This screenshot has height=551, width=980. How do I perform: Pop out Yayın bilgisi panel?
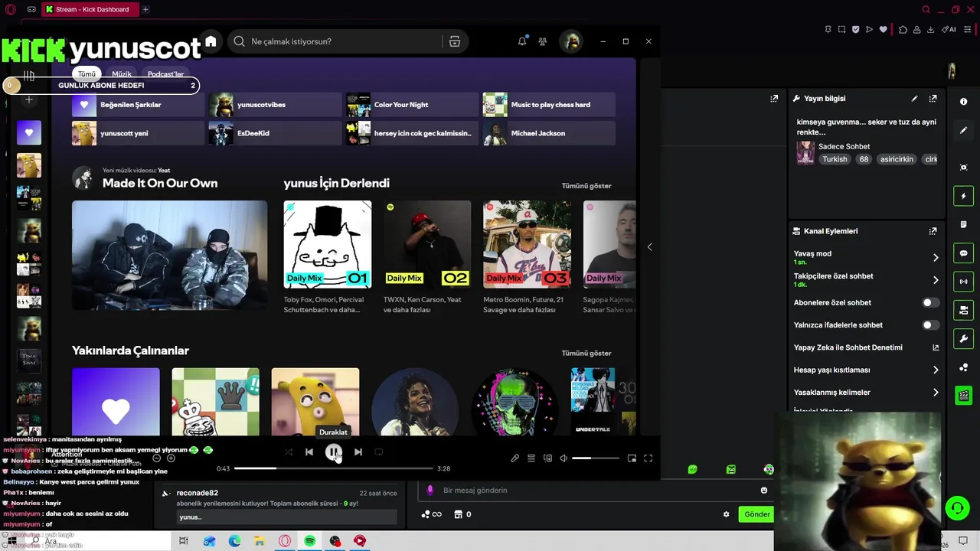(x=933, y=99)
